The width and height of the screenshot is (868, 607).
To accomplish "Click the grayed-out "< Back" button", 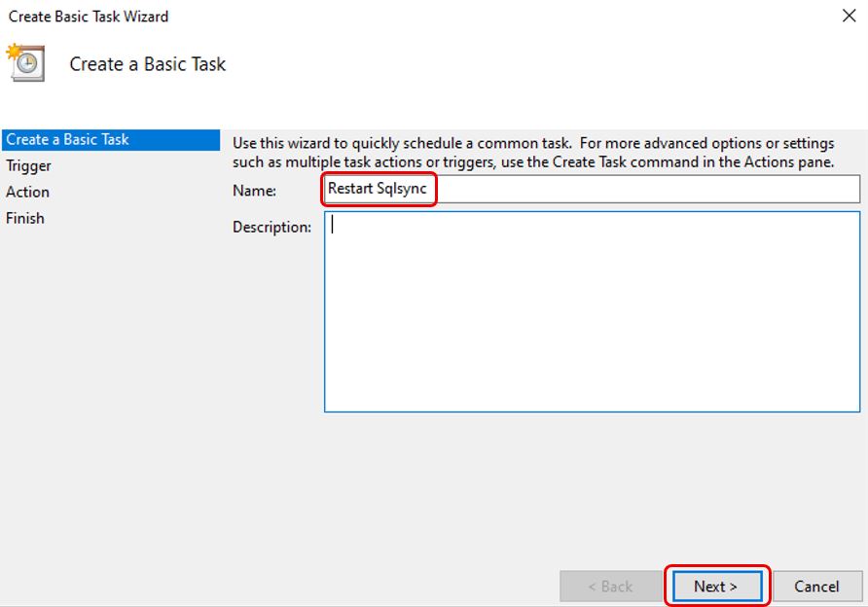I will point(609,586).
